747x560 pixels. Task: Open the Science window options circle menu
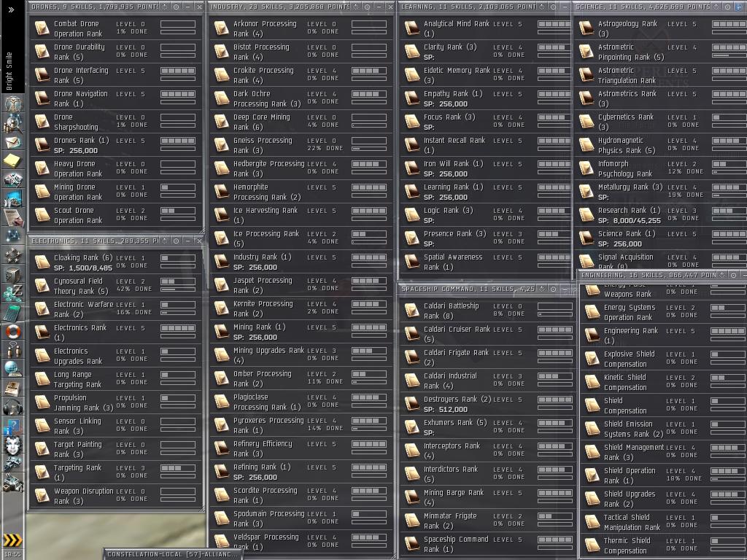(x=727, y=7)
